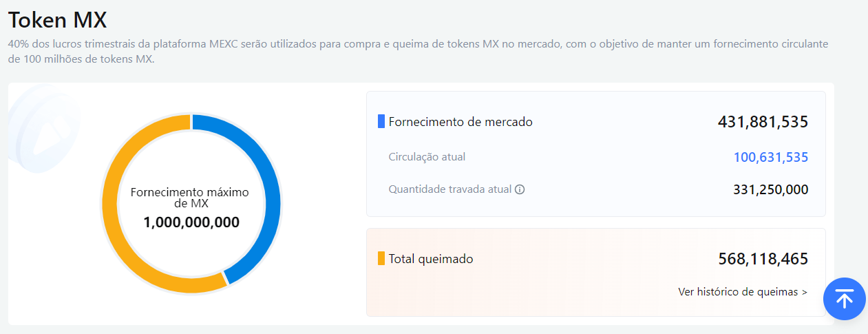Viewport: 868px width, 334px height.
Task: Click the Quantidade travada atual label
Action: pos(450,189)
